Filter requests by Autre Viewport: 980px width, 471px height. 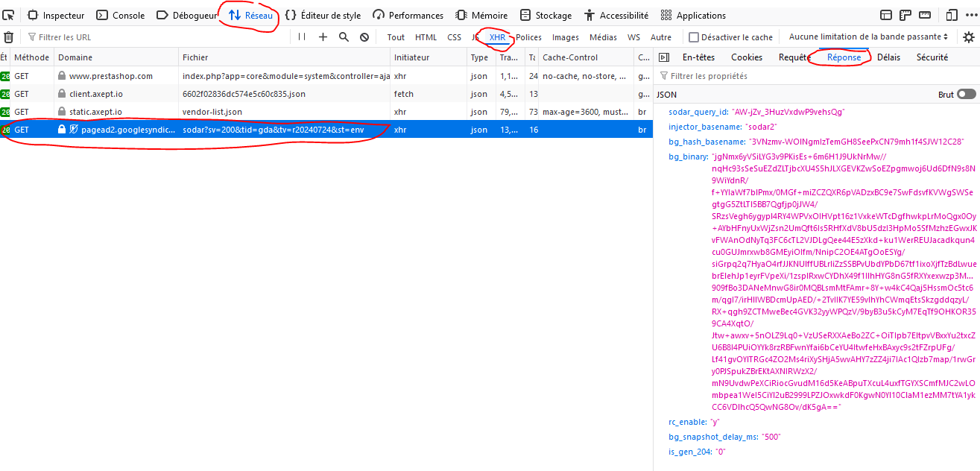tap(661, 37)
